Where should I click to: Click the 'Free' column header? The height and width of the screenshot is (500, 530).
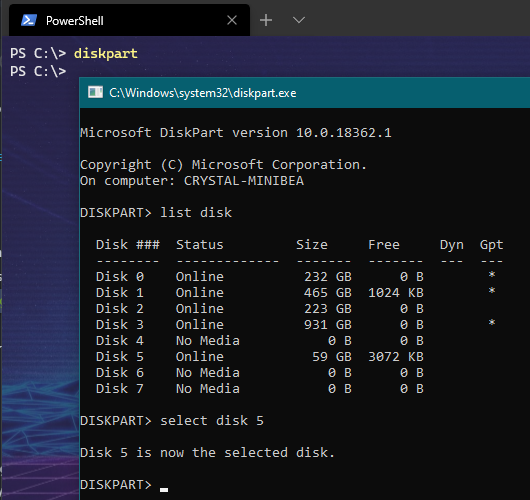[384, 244]
